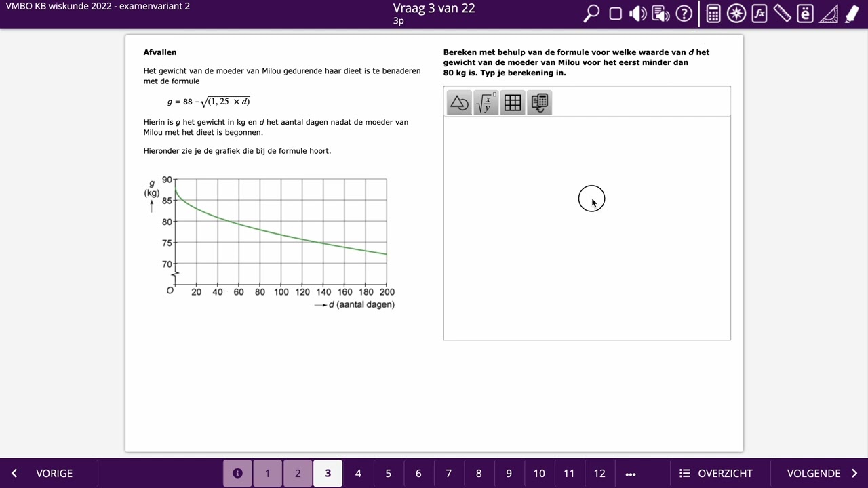The height and width of the screenshot is (488, 868).
Task: Insert a square root fraction formula
Action: tap(486, 102)
